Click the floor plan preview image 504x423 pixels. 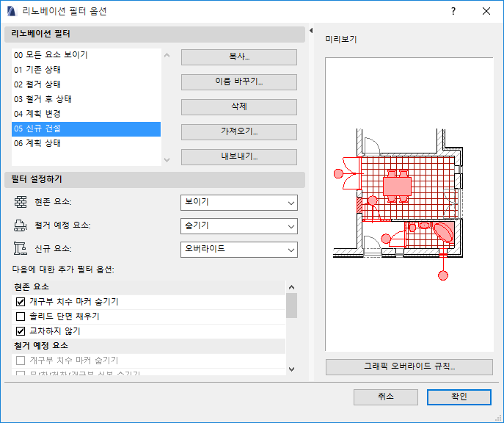(409, 205)
